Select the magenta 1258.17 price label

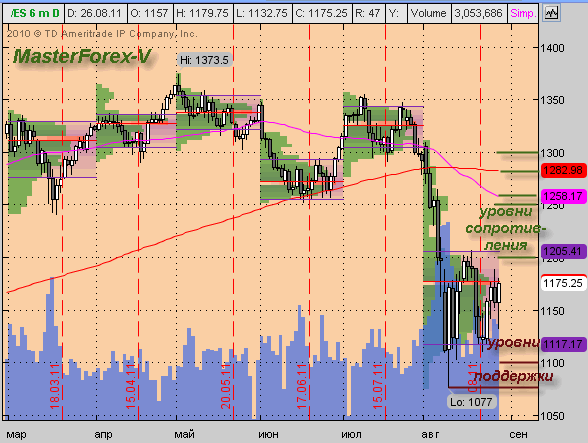(563, 196)
